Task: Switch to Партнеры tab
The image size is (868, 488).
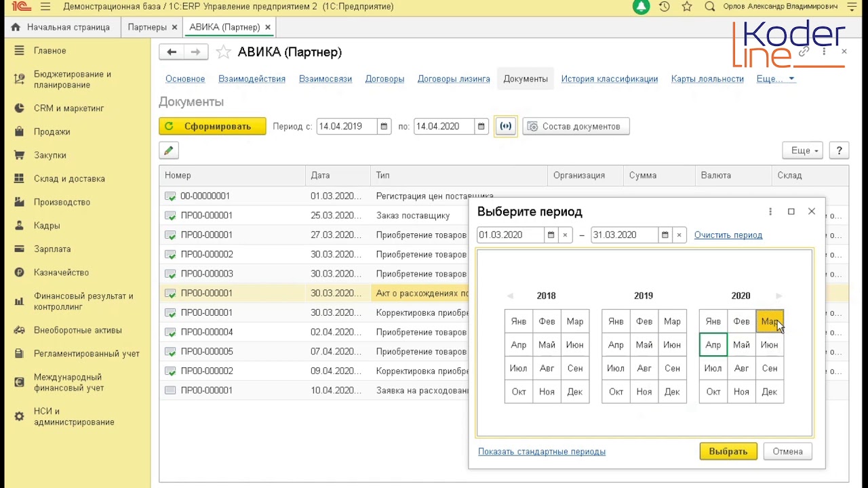Action: tap(147, 27)
